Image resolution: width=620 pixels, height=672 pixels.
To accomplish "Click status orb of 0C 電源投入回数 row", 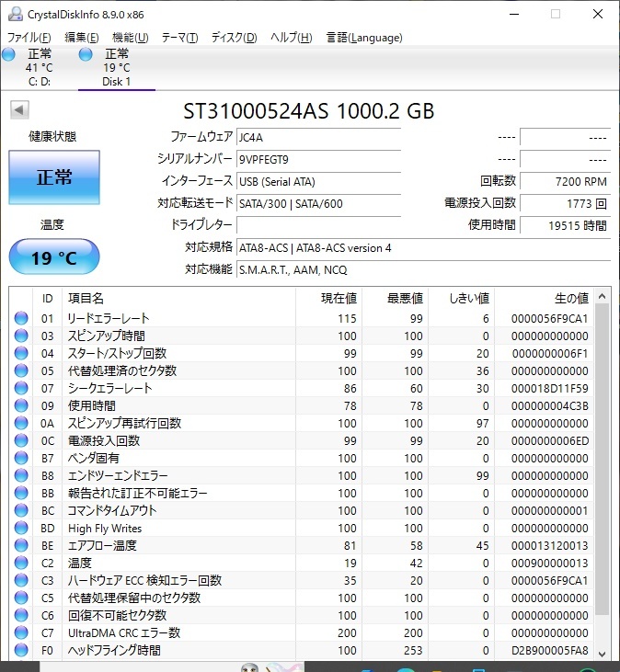I will 21,440.
